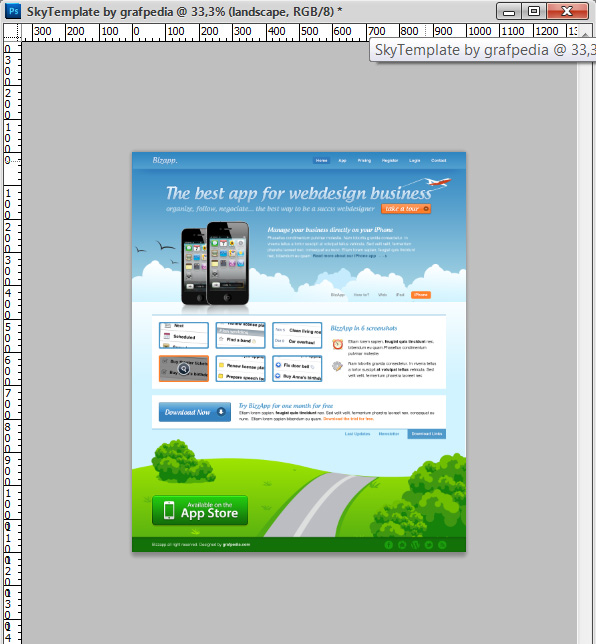Open the 'Find a band' screenshot thumbnail

(x=240, y=335)
